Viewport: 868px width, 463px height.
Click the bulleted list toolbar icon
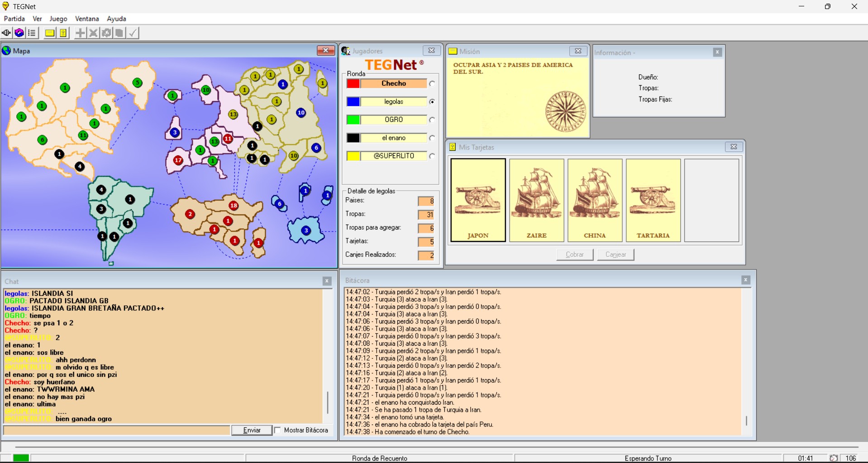(x=32, y=33)
